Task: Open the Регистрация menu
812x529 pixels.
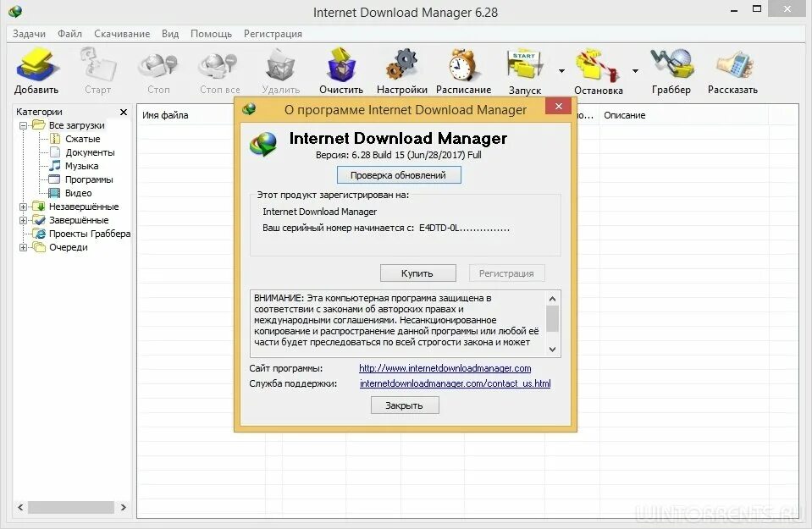Action: [x=273, y=34]
